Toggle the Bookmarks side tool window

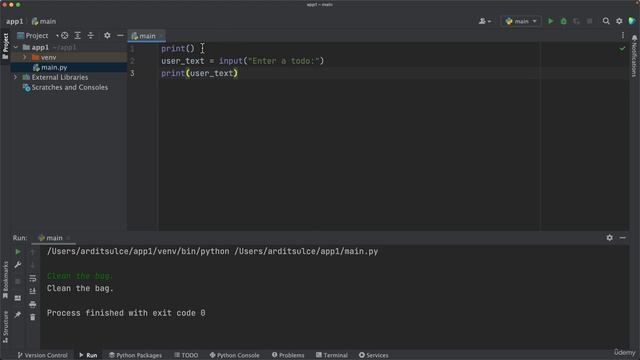coord(5,280)
